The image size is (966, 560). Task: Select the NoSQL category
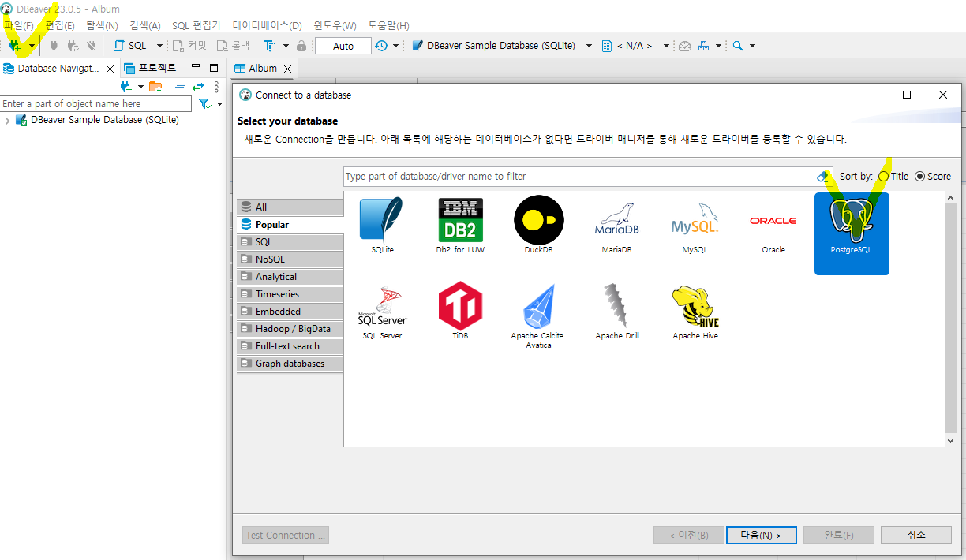290,259
